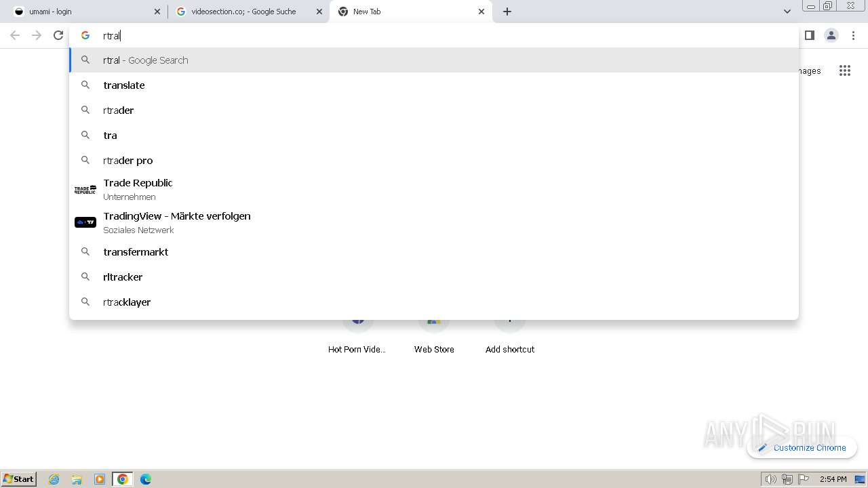Choose the rtracklayer suggestion
This screenshot has height=488, width=868.
pos(434,302)
